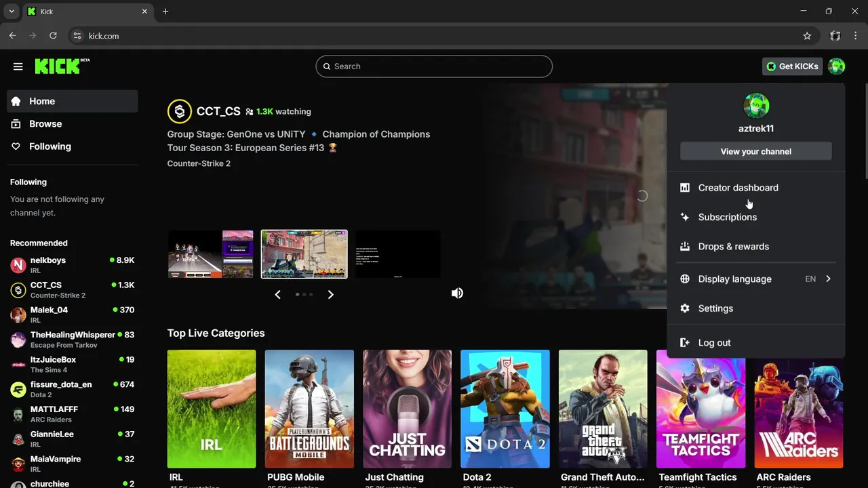Open Settings from profile menu

click(756, 308)
